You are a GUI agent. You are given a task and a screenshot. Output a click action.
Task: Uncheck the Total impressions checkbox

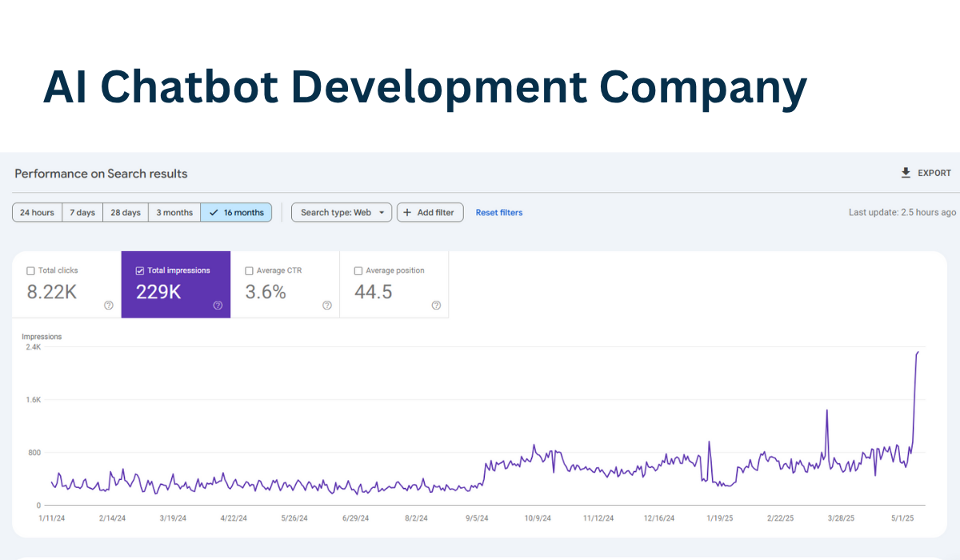point(138,270)
